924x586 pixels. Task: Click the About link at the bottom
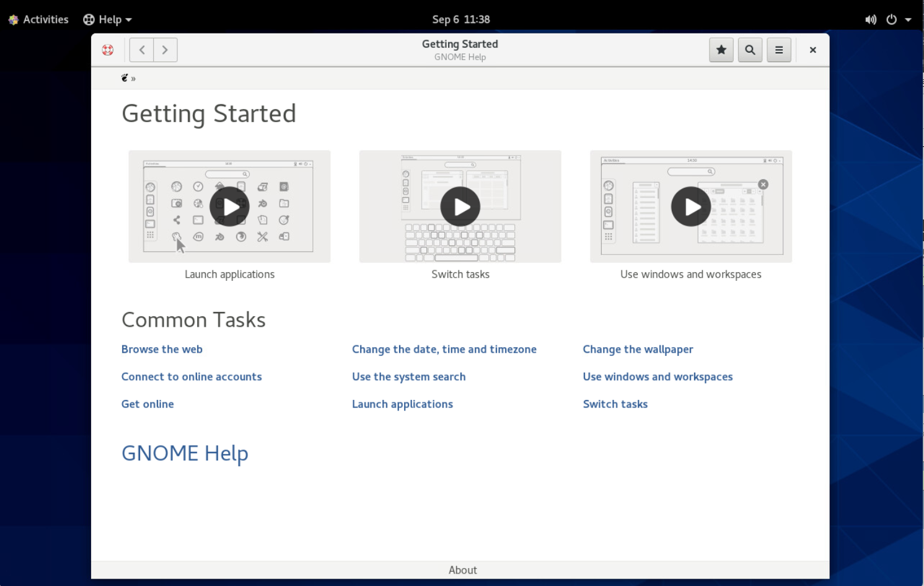[463, 570]
